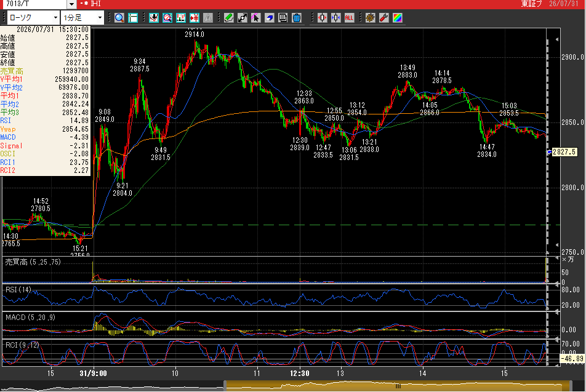
Task: Click the yen price icon
Action: [x=195, y=18]
